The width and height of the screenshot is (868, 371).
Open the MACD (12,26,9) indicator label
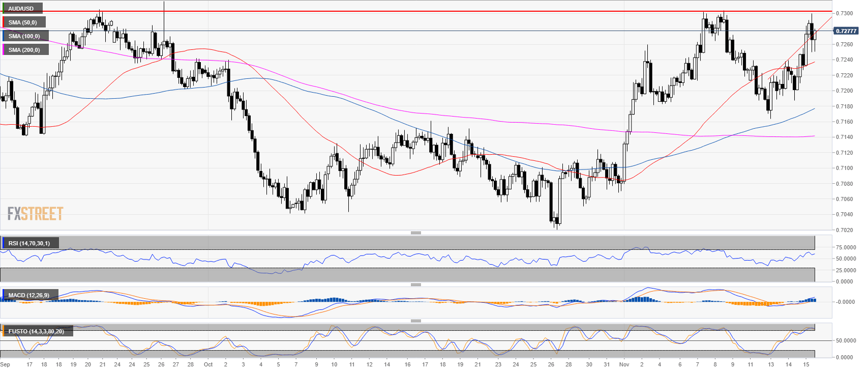[x=29, y=295]
